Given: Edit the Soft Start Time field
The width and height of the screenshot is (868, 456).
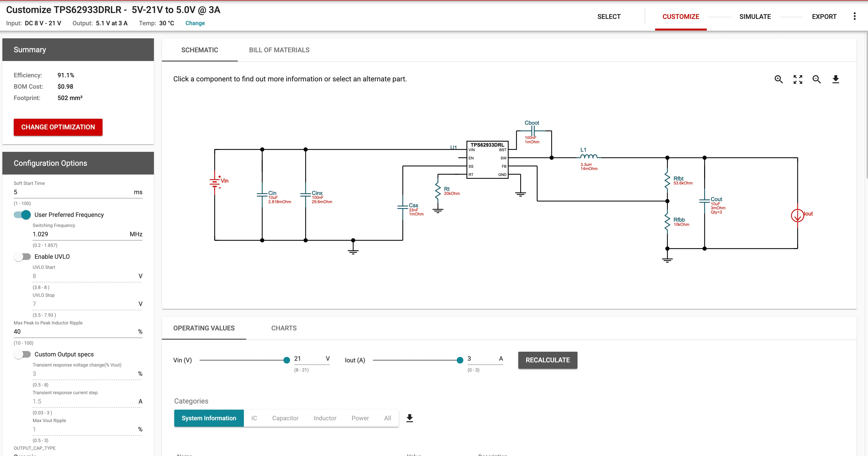Looking at the screenshot, I should [x=78, y=192].
